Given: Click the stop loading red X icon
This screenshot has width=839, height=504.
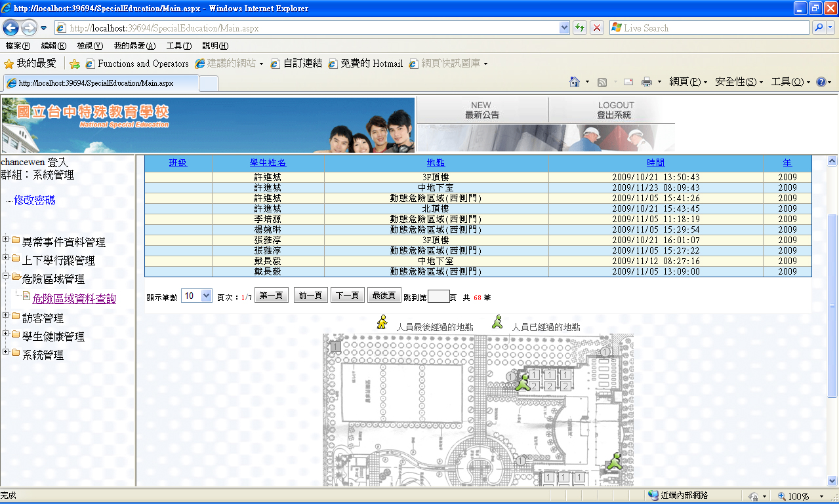Looking at the screenshot, I should tap(597, 28).
